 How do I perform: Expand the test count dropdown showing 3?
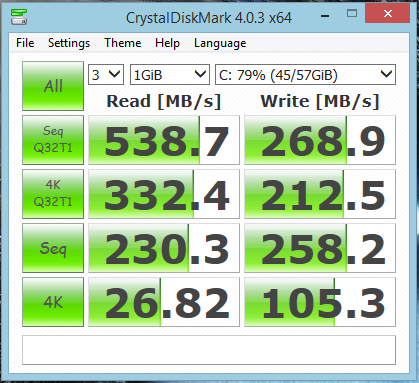[106, 75]
